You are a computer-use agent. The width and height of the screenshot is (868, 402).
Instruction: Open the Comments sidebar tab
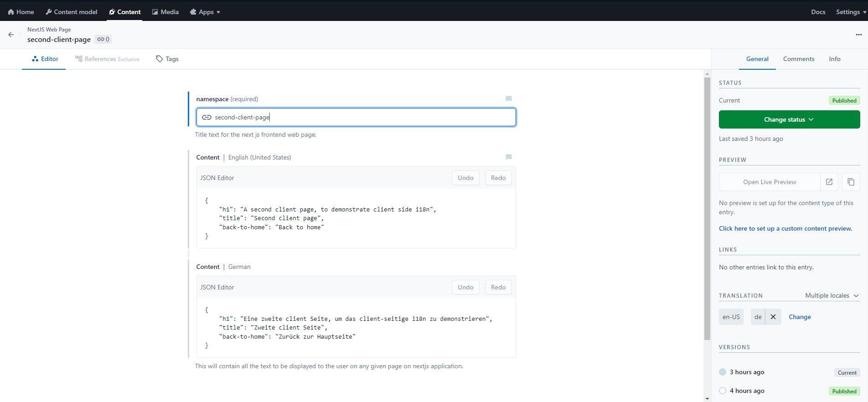(798, 59)
